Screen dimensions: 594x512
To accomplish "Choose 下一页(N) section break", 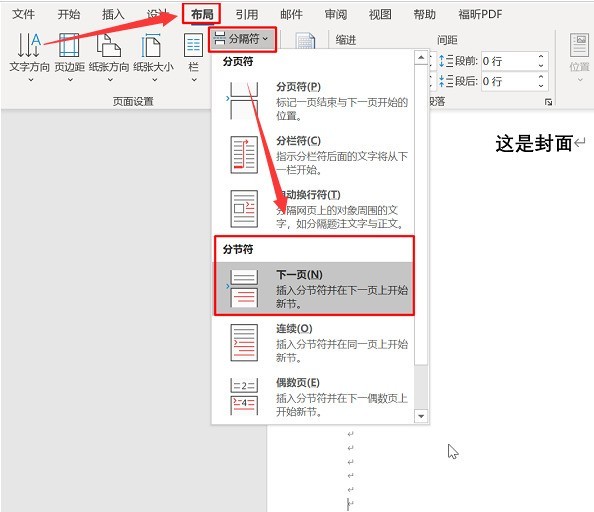I will tap(314, 289).
